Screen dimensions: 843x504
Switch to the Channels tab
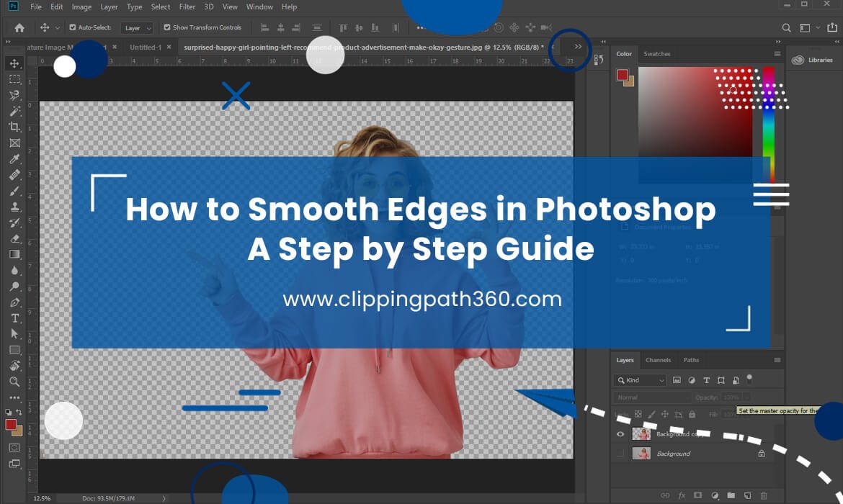click(658, 360)
